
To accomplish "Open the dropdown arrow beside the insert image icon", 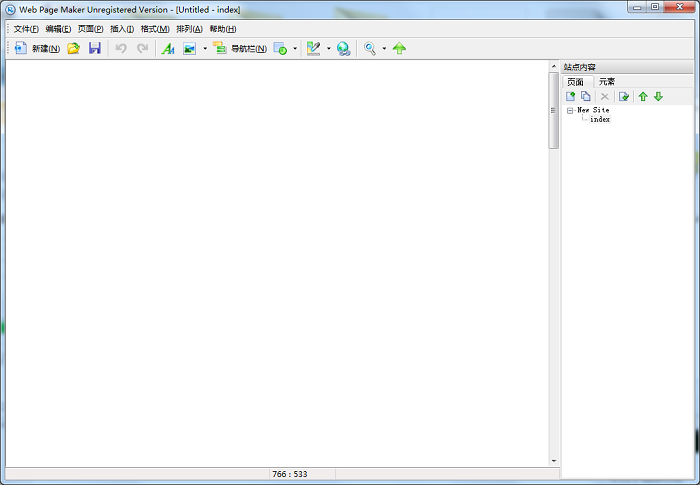I will pos(204,48).
